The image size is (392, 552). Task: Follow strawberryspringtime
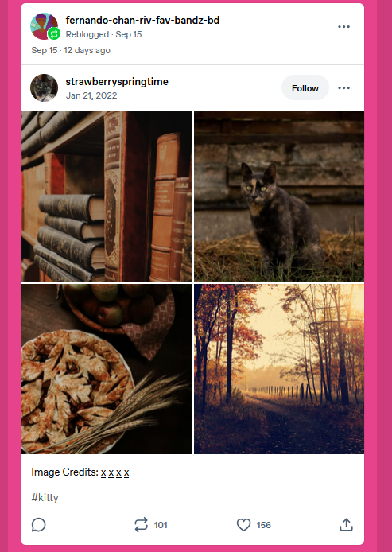[305, 88]
